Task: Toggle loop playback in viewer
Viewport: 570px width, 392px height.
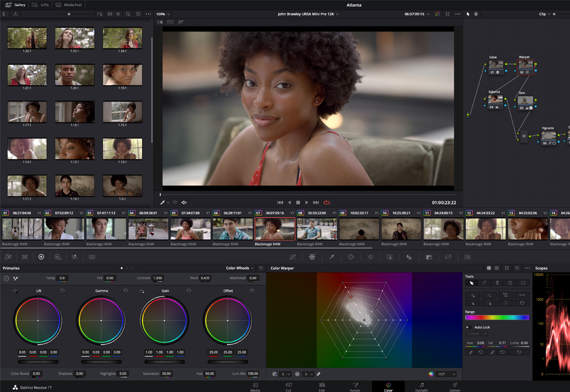Action: [x=327, y=203]
